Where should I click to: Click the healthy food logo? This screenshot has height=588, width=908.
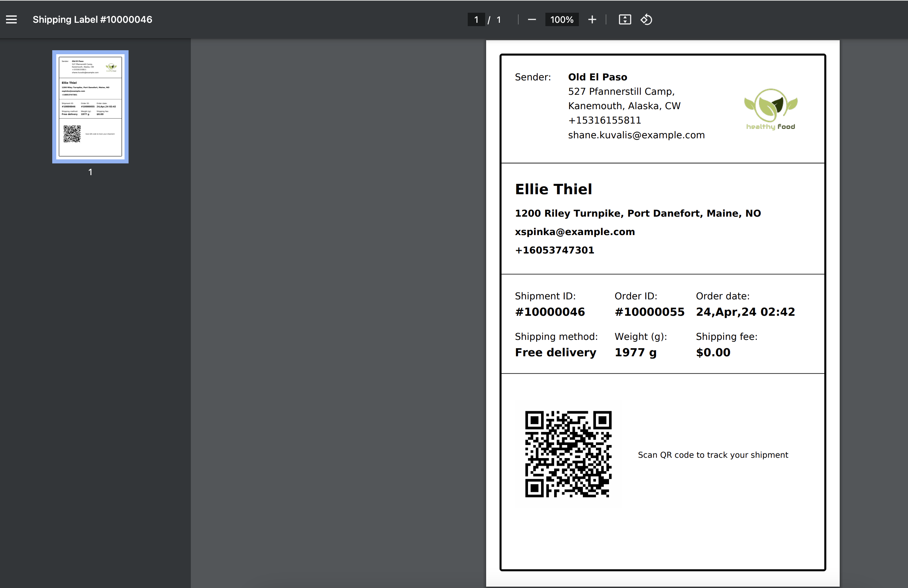[771, 109]
